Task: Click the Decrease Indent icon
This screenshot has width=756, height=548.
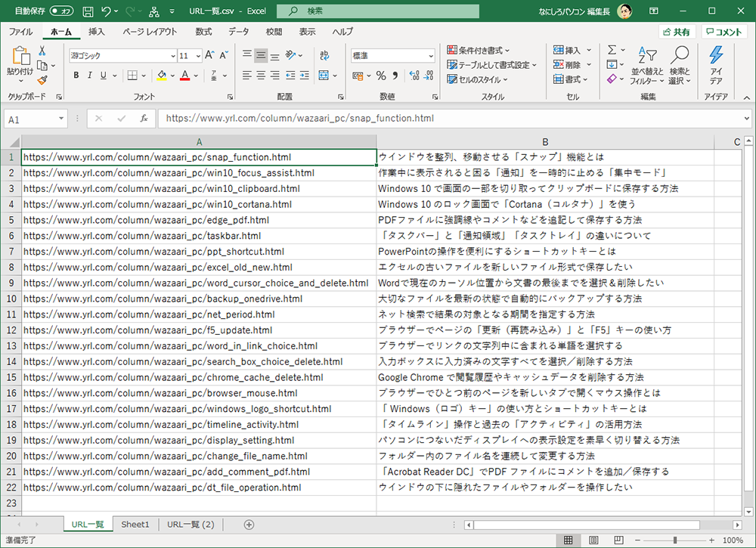Action: coord(290,75)
